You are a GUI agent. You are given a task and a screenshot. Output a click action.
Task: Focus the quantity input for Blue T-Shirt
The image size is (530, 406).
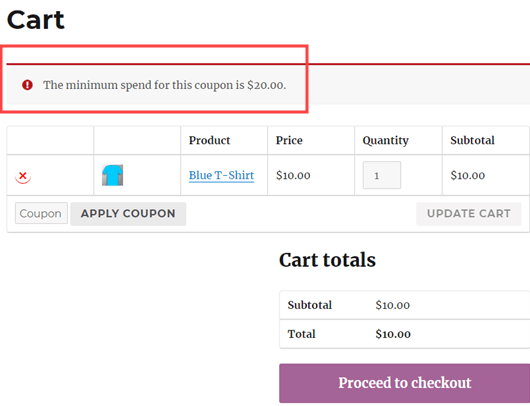382,175
